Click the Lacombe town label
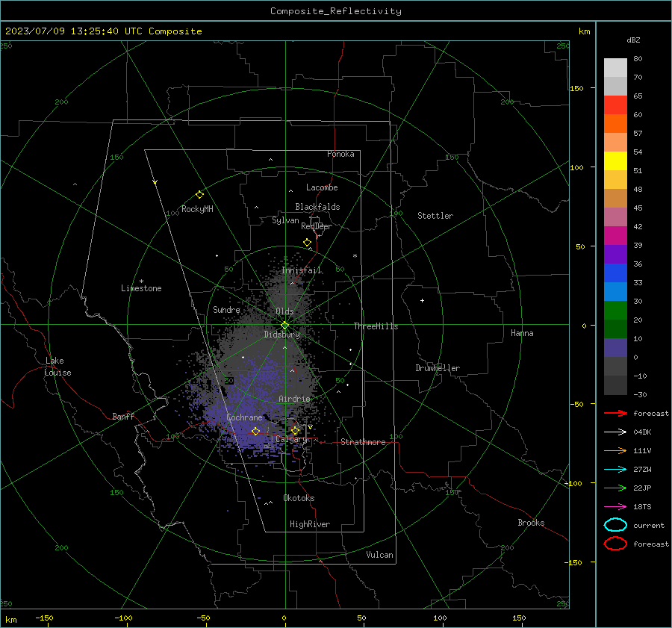The width and height of the screenshot is (672, 628). 322,187
